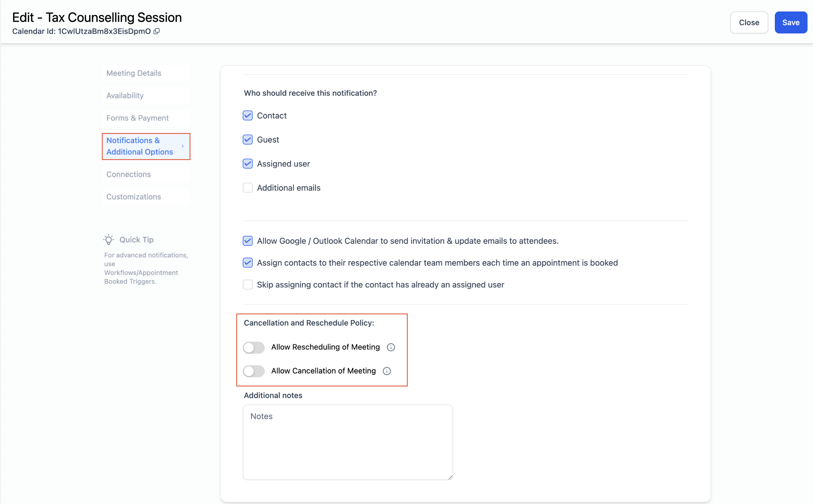This screenshot has width=813, height=504.
Task: Uncheck the Assigned user checkbox
Action: [x=248, y=164]
